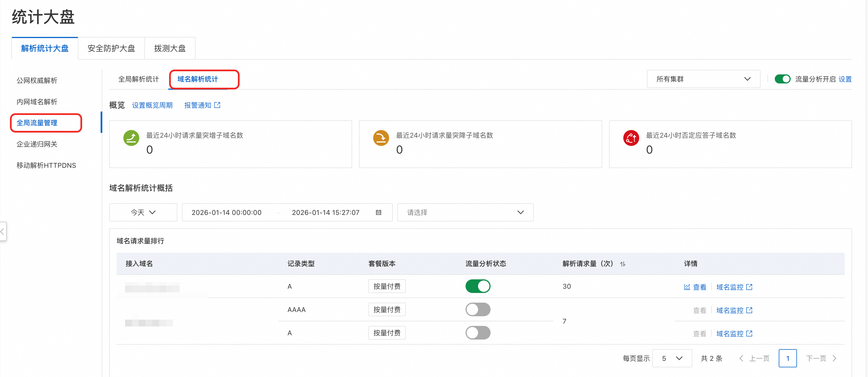The image size is (868, 377).
Task: Open the All Clusters dropdown
Action: click(x=703, y=79)
